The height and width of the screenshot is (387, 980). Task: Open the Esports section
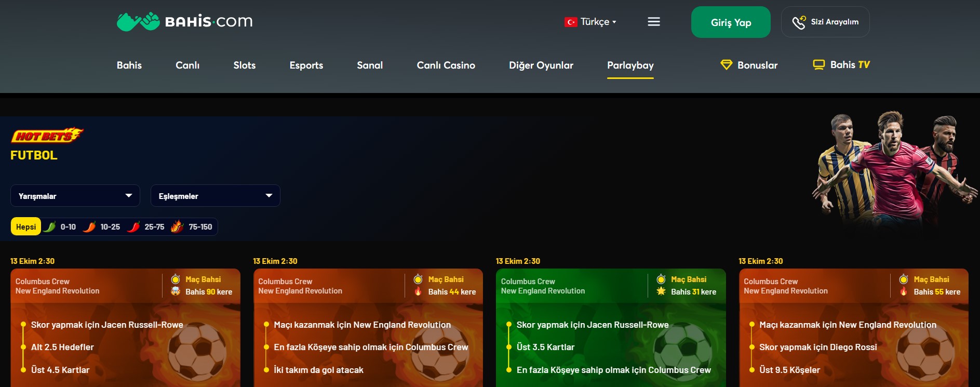click(x=306, y=65)
